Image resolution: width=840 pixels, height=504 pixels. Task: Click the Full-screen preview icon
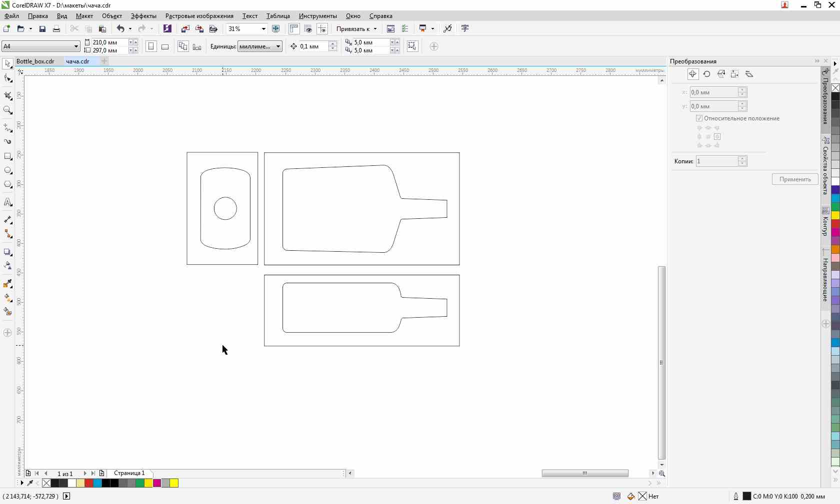click(x=276, y=28)
